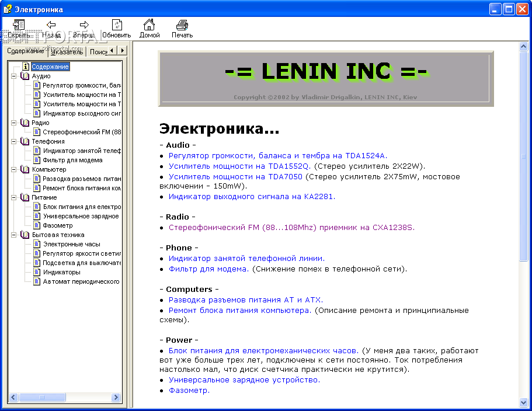Click content pane scroll up arrow

click(523, 47)
